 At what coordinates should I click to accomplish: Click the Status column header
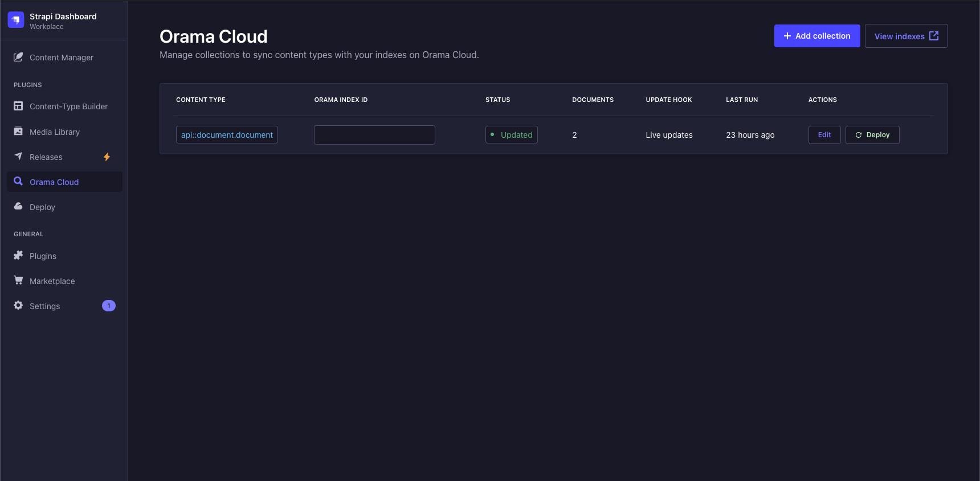coord(498,100)
